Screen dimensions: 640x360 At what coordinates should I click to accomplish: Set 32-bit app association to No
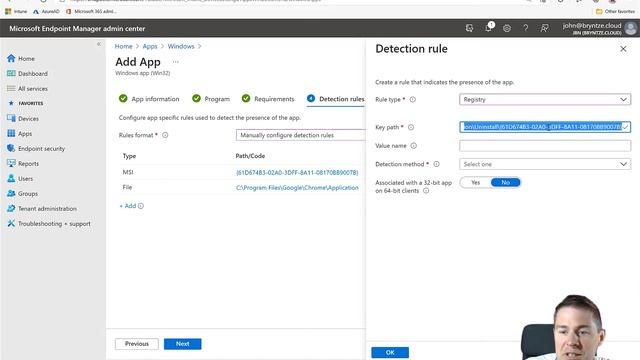pos(505,182)
